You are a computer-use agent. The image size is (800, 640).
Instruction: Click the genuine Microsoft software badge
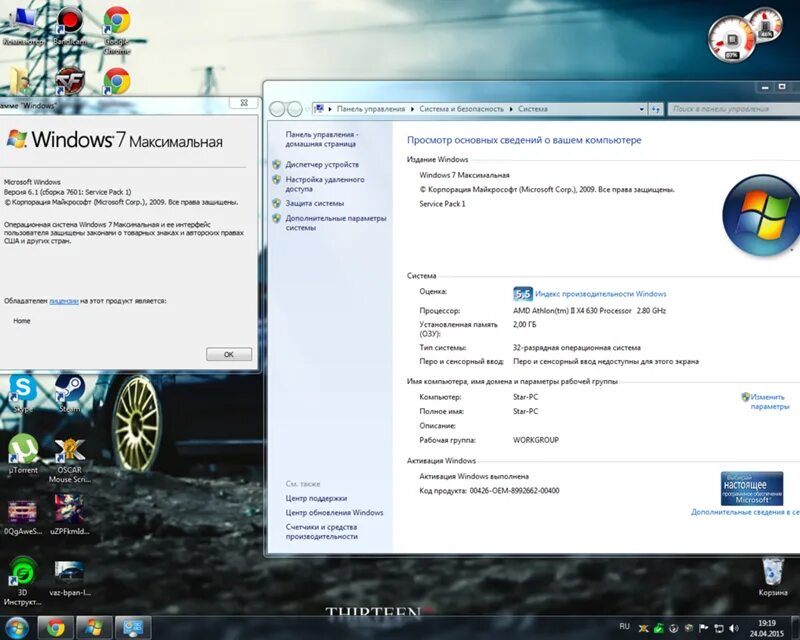pyautogui.click(x=752, y=488)
